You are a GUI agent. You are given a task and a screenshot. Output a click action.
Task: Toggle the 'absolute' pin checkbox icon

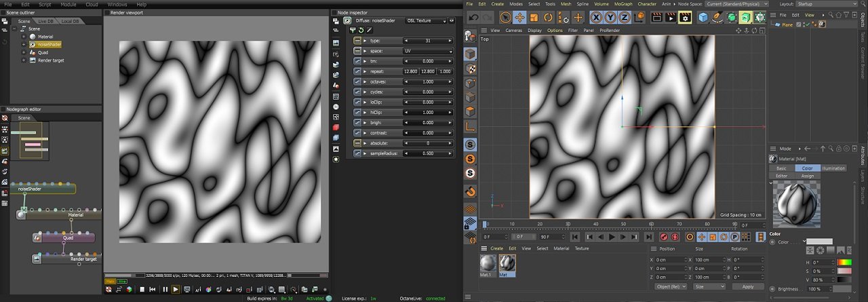pyautogui.click(x=357, y=143)
